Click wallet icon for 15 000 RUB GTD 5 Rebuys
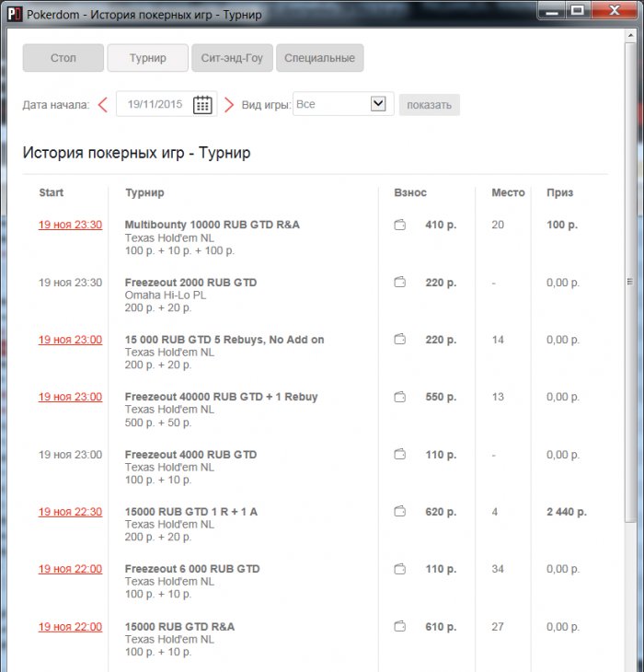This screenshot has width=644, height=672. click(x=400, y=340)
